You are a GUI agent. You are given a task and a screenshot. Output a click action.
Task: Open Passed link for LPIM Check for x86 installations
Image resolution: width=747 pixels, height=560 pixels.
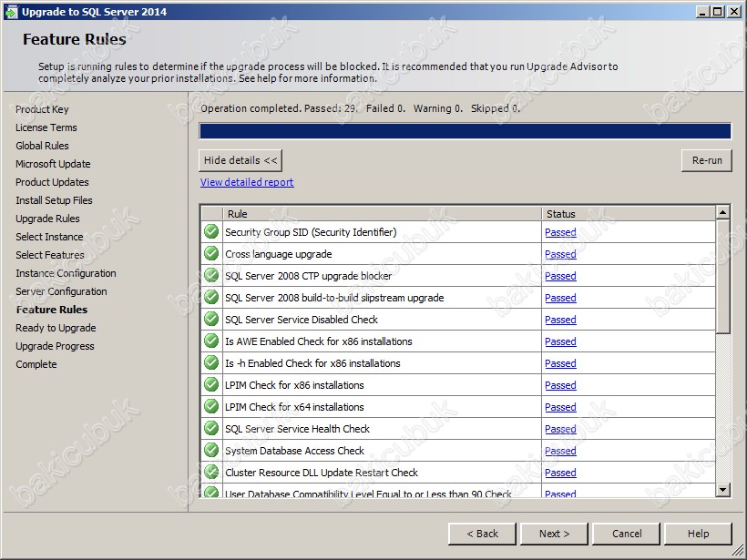pyautogui.click(x=560, y=386)
